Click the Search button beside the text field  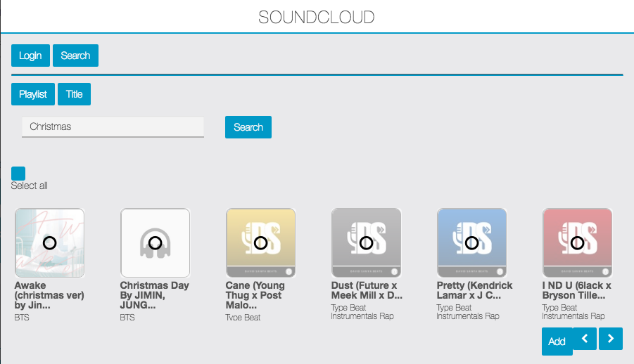click(248, 127)
